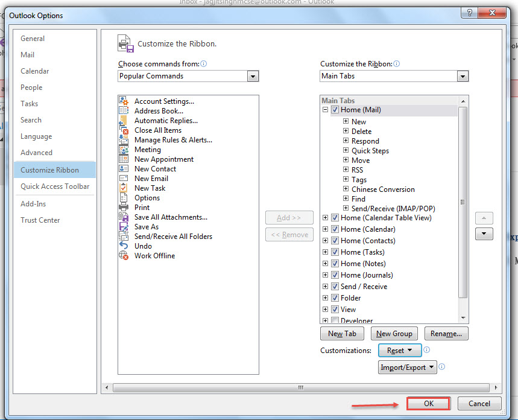The height and width of the screenshot is (420, 518).
Task: Click the Manage Rules & Alerts icon
Action: (124, 140)
